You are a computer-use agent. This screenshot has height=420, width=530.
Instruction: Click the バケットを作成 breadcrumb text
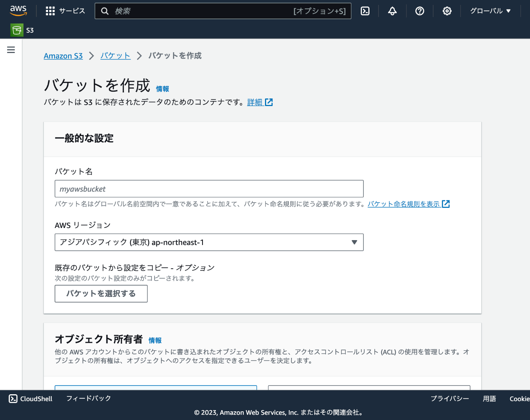point(175,56)
